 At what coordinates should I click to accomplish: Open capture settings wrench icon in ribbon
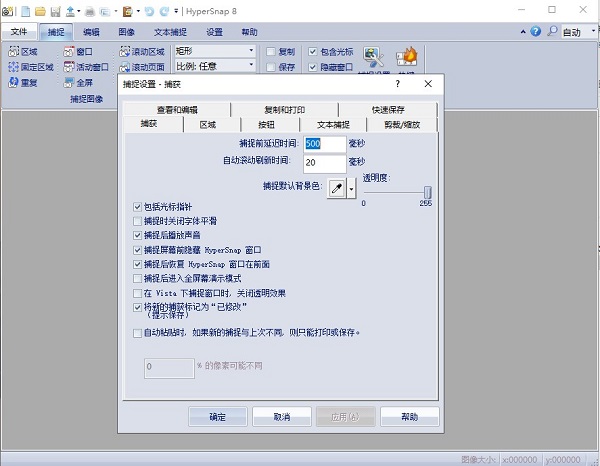[x=373, y=57]
